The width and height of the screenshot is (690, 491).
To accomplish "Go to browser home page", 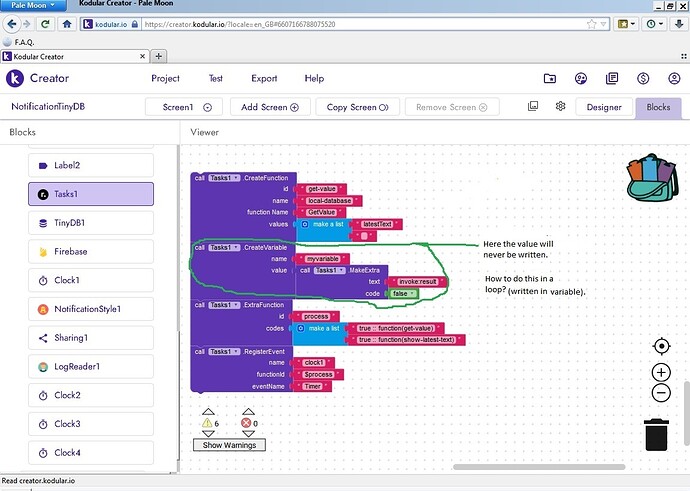I will click(67, 24).
